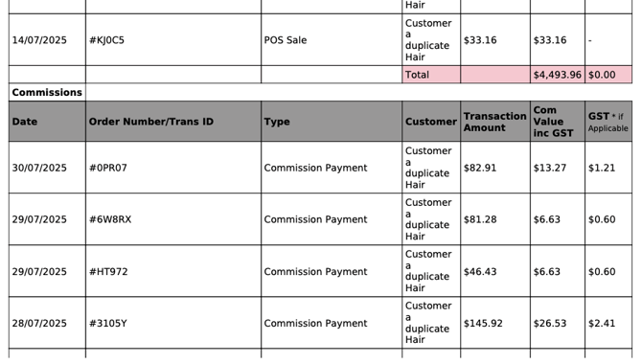
Task: Select commission value $13.27
Action: coord(549,168)
